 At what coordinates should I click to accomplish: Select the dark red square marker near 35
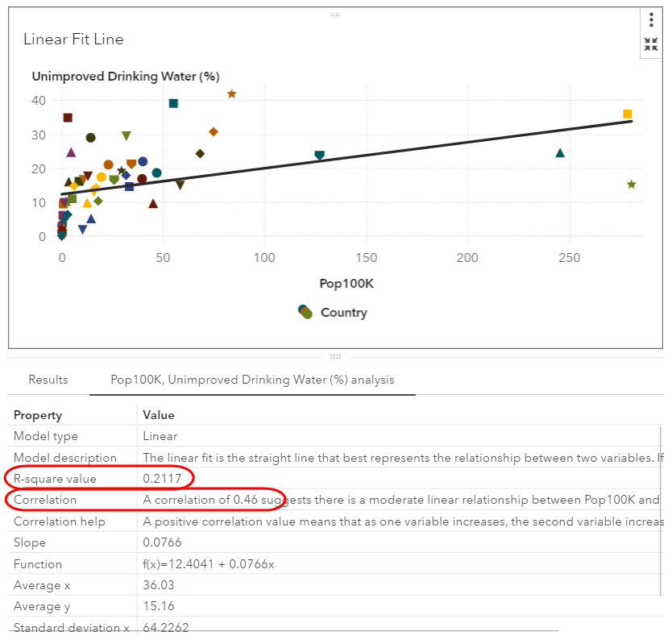point(68,118)
